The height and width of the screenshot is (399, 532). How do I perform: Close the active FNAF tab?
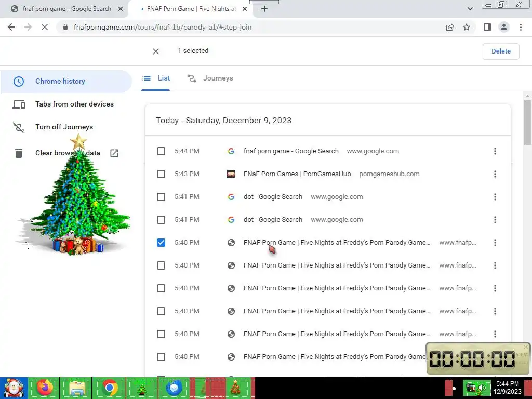[x=245, y=9]
